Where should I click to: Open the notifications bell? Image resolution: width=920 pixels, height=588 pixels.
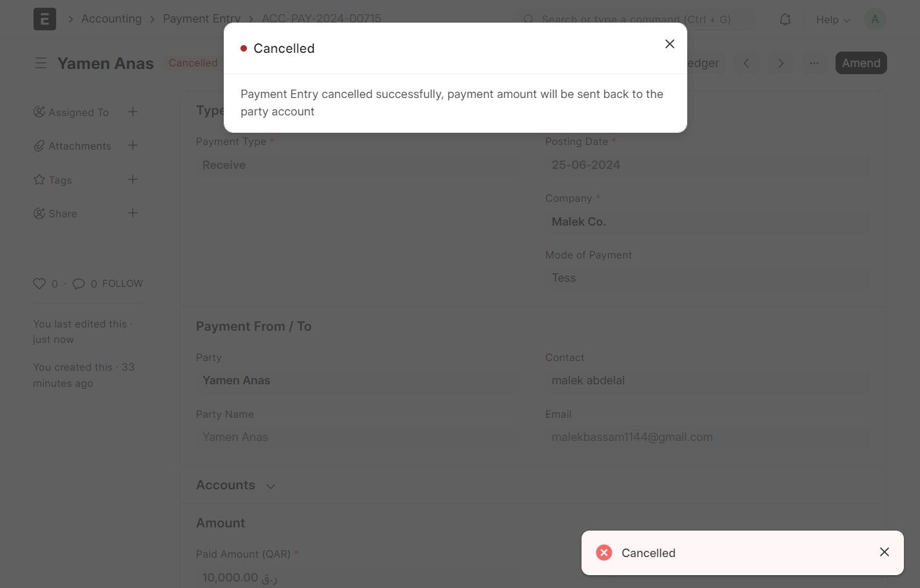785,20
